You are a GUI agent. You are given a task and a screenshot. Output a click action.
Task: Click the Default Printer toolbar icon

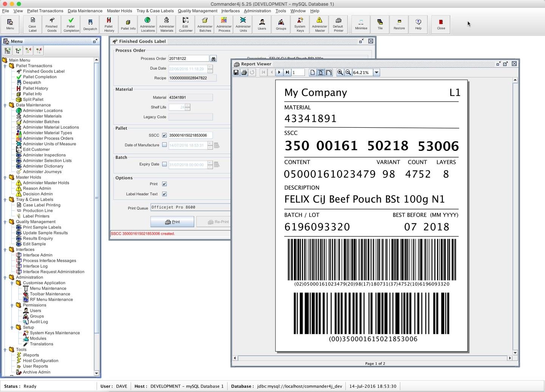338,24
